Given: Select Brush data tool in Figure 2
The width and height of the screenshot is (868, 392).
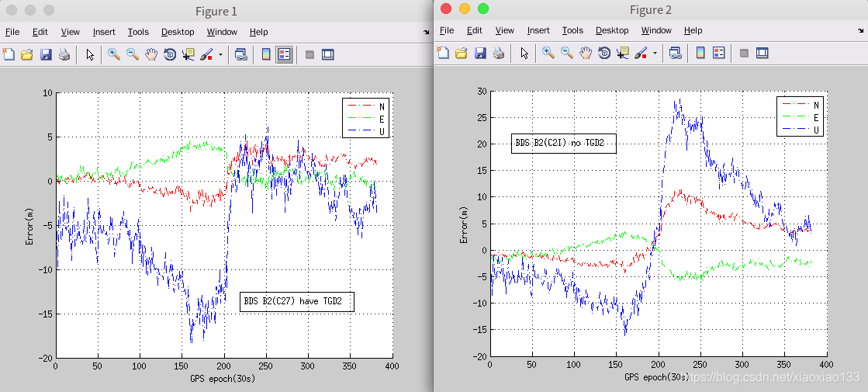Looking at the screenshot, I should (x=641, y=53).
